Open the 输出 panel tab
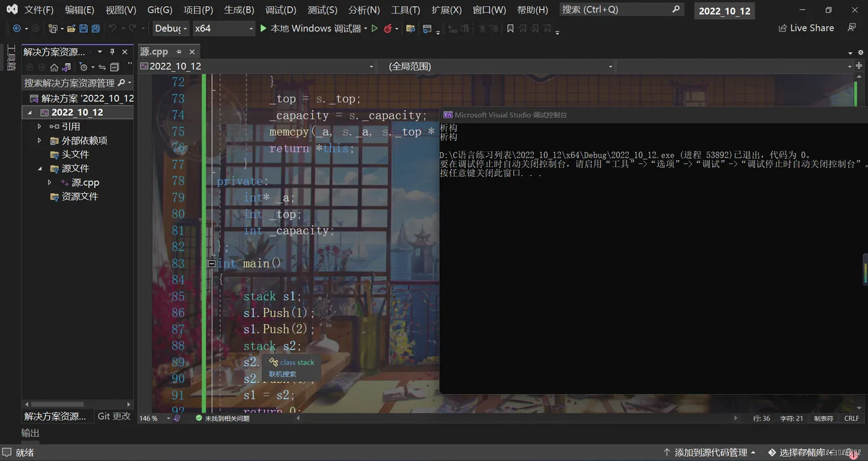868x461 pixels. point(30,433)
